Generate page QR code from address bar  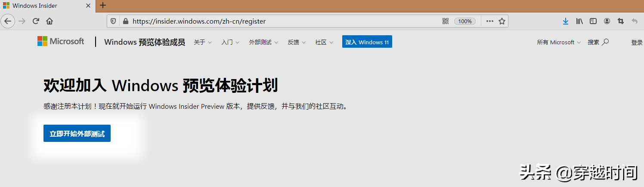pyautogui.click(x=446, y=21)
